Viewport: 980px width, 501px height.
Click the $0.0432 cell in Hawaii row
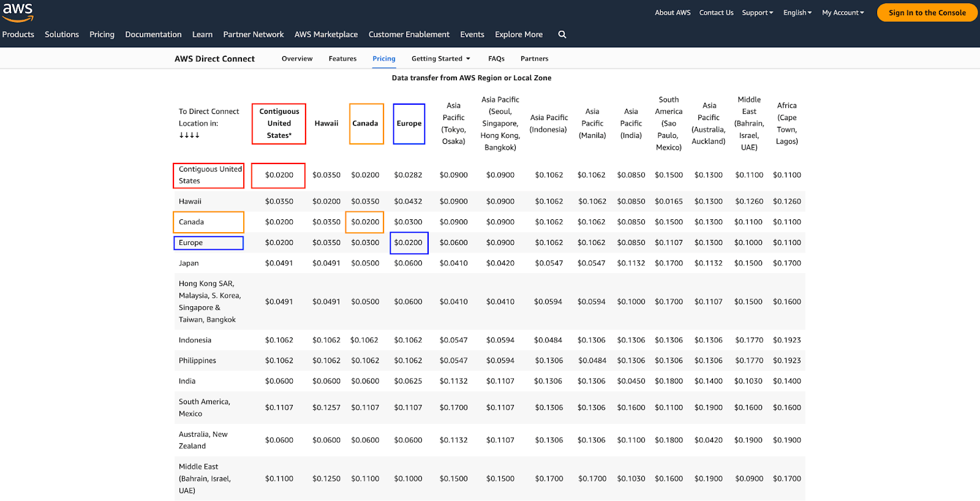coord(408,202)
